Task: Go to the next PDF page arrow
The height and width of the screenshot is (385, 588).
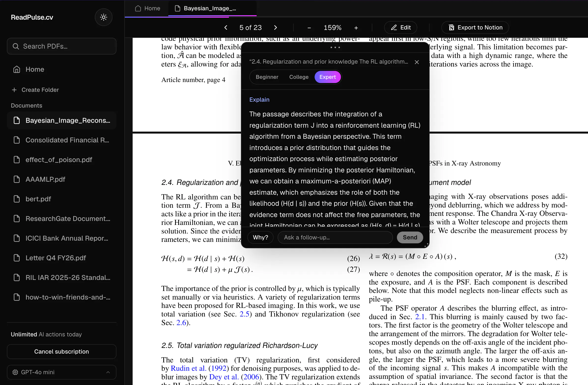Action: (x=276, y=27)
